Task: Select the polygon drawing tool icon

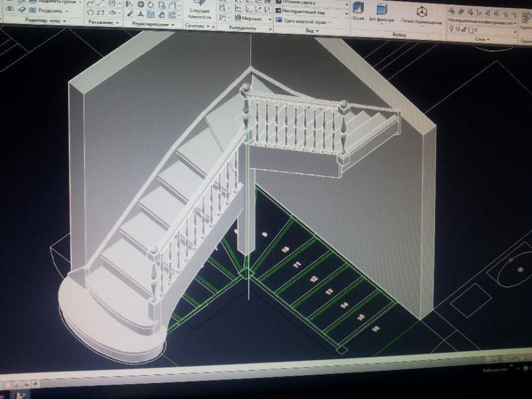Action: pyautogui.click(x=91, y=12)
